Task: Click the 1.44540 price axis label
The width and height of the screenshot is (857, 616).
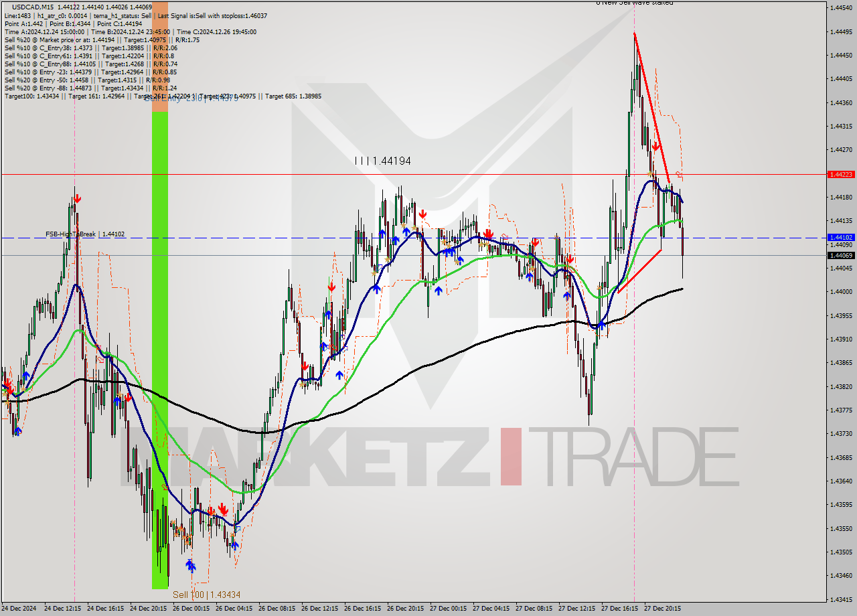Action: tap(840, 7)
